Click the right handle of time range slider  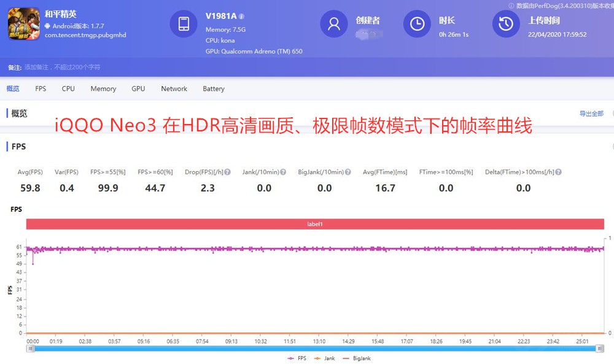point(599,348)
